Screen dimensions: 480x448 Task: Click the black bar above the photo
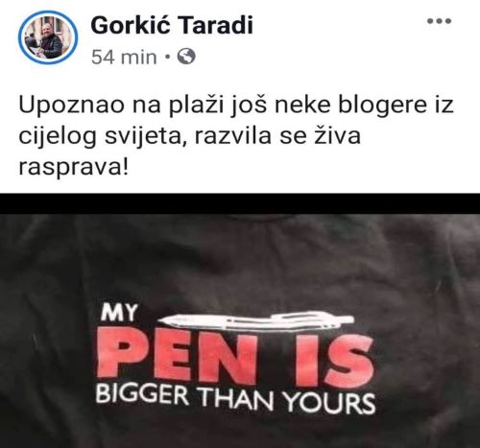pos(240,203)
